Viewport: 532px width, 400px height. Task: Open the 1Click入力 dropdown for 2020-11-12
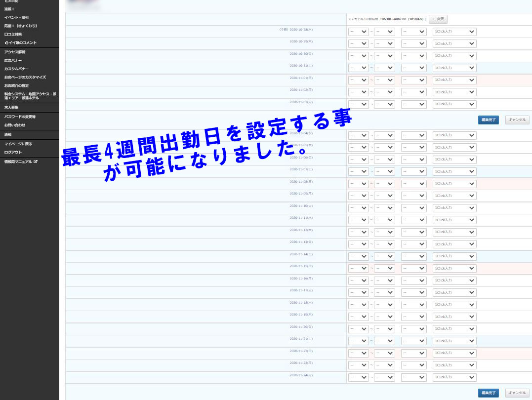(x=454, y=232)
